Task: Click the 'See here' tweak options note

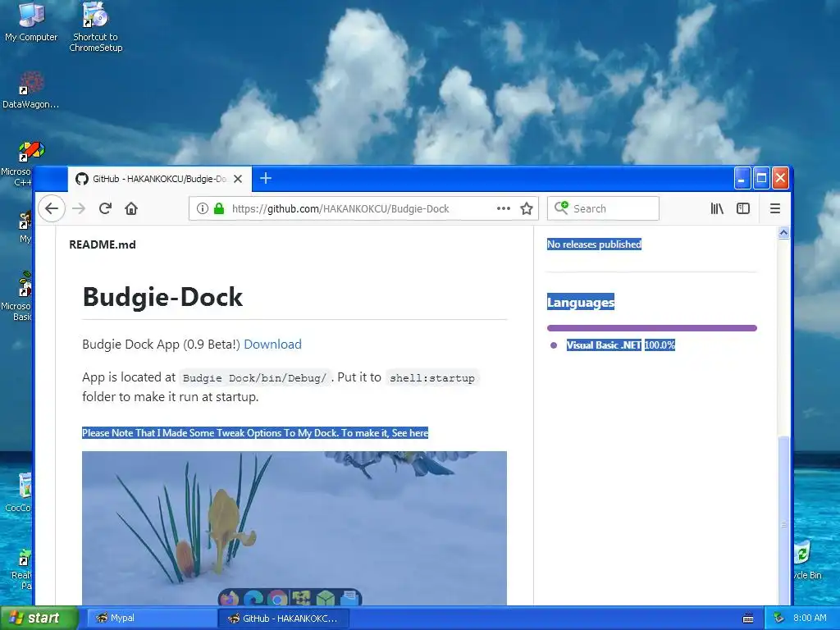Action: (255, 433)
